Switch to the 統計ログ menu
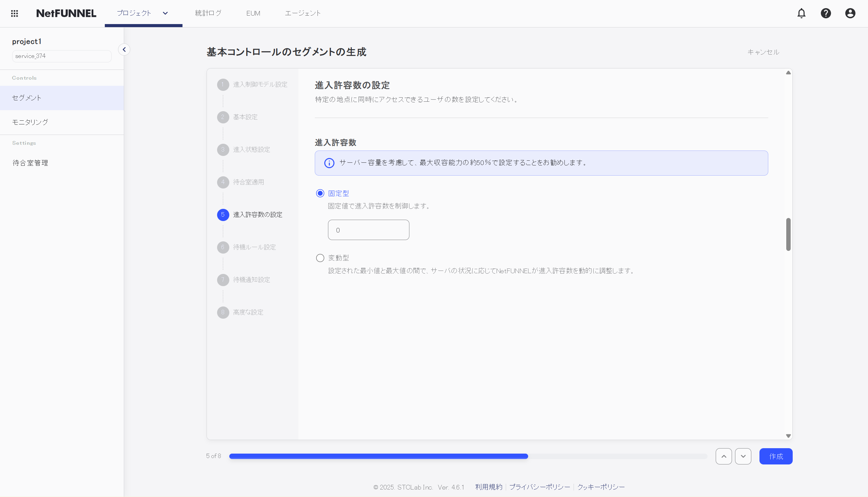Image resolution: width=868 pixels, height=497 pixels. pyautogui.click(x=208, y=13)
